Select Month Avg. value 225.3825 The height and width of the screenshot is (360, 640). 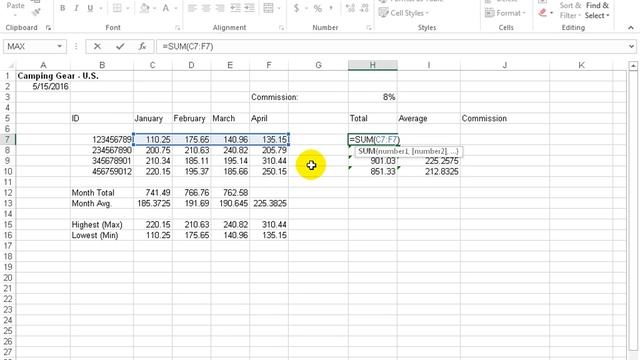pyautogui.click(x=269, y=203)
